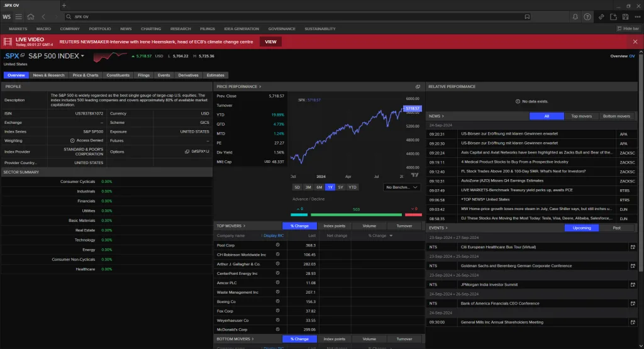Switch Top Movers to Index points
The height and width of the screenshot is (349, 644).
click(335, 226)
